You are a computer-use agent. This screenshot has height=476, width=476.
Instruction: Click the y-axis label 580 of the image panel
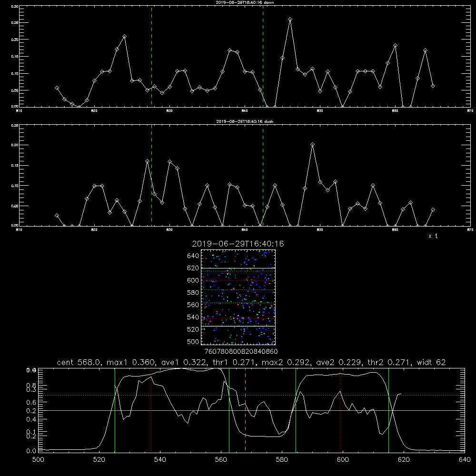(193, 293)
